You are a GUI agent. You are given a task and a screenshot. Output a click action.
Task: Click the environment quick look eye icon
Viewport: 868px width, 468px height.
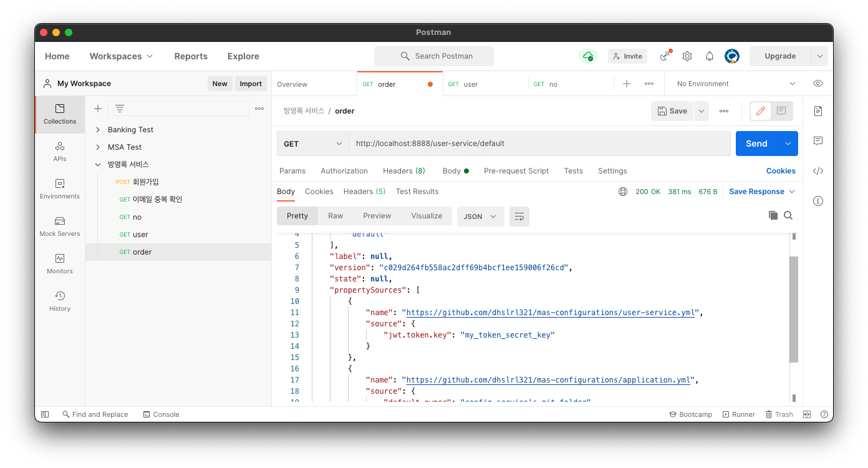click(818, 84)
